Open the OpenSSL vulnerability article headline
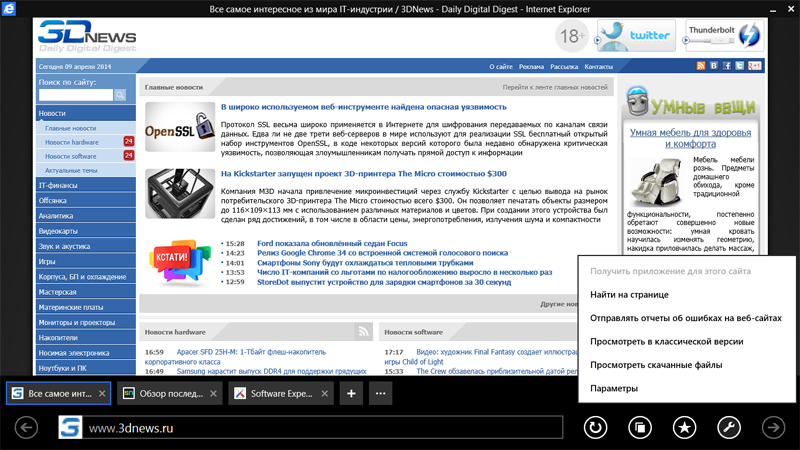 364,107
